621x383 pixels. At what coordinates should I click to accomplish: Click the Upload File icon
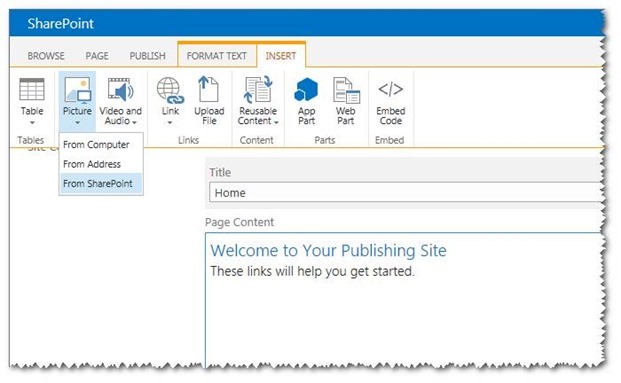coord(209,89)
